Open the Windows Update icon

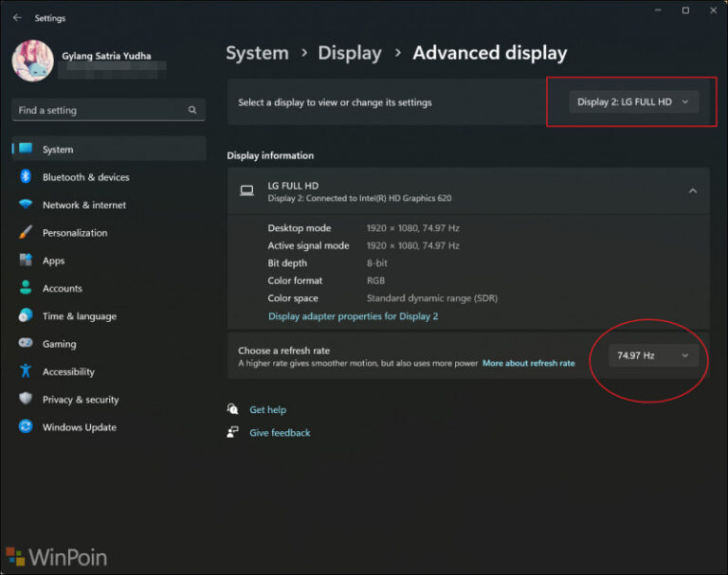pyautogui.click(x=26, y=426)
